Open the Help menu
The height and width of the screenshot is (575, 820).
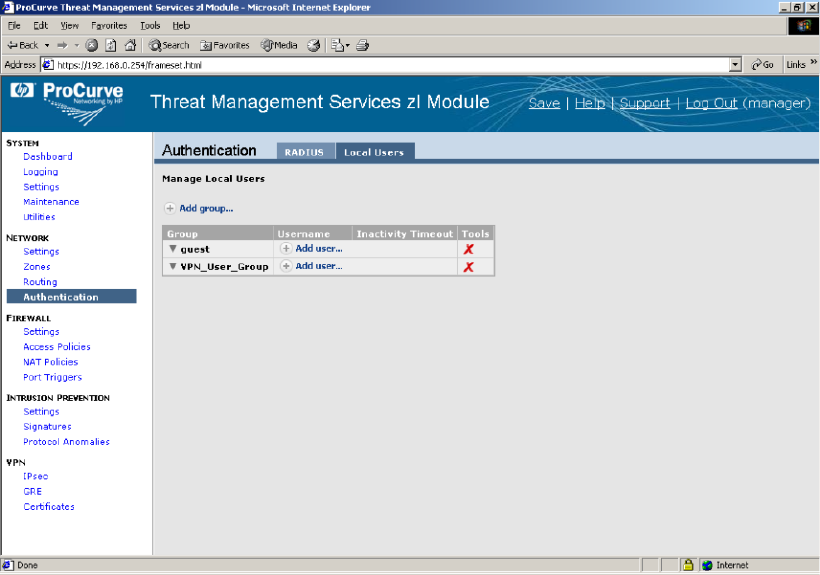tap(181, 26)
